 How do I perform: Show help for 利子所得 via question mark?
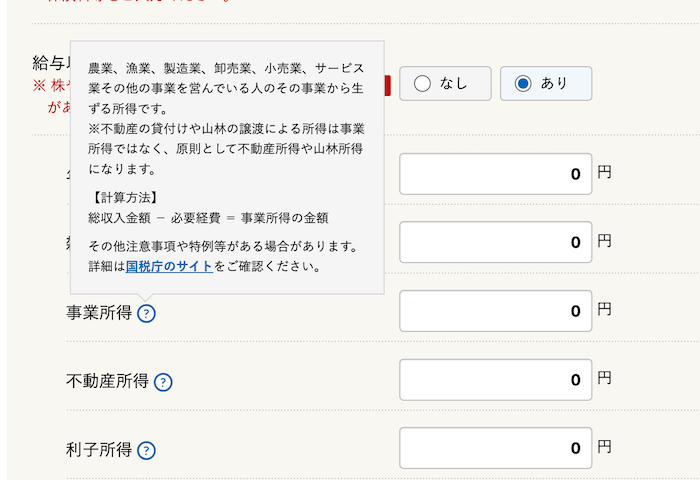coord(147,451)
